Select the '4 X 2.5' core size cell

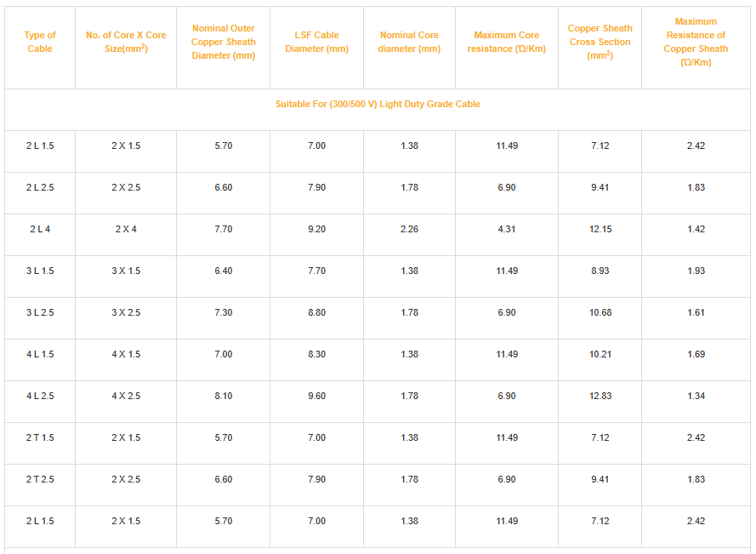126,397
